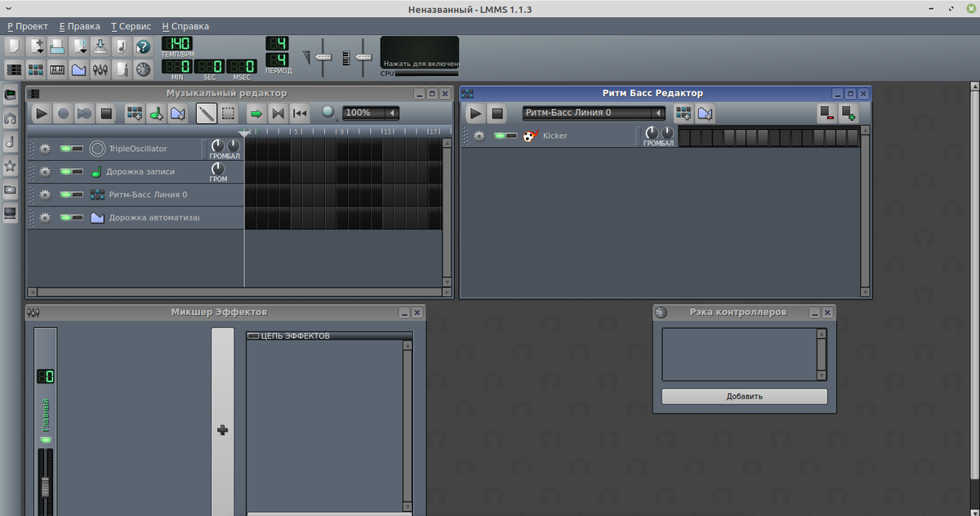Image resolution: width=980 pixels, height=516 pixels.
Task: Open Kicker track gear menu
Action: (x=479, y=136)
